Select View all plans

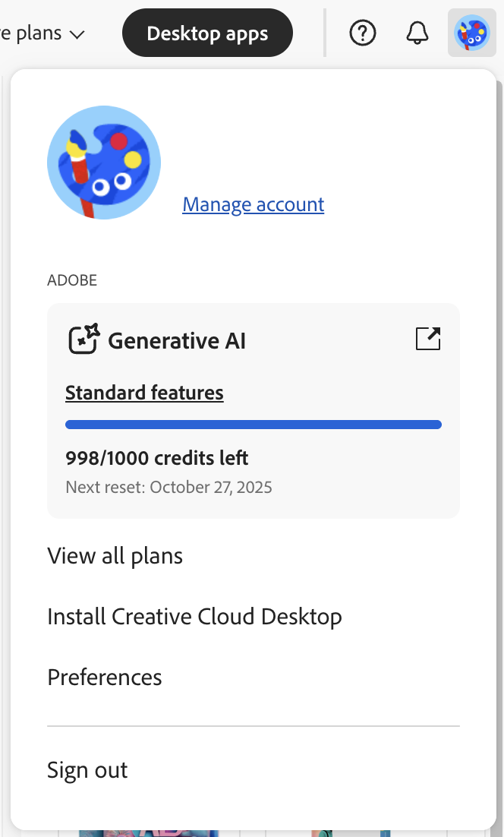pyautogui.click(x=115, y=556)
